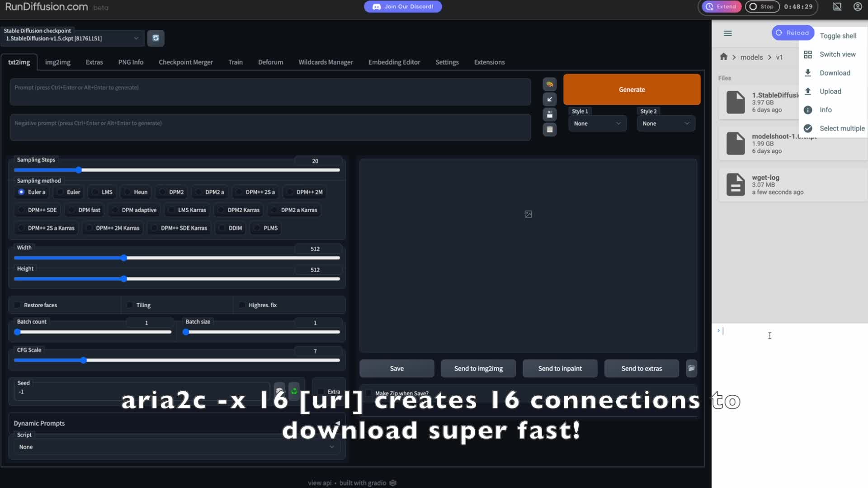Click the Info circle icon
The height and width of the screenshot is (488, 868).
tap(808, 110)
